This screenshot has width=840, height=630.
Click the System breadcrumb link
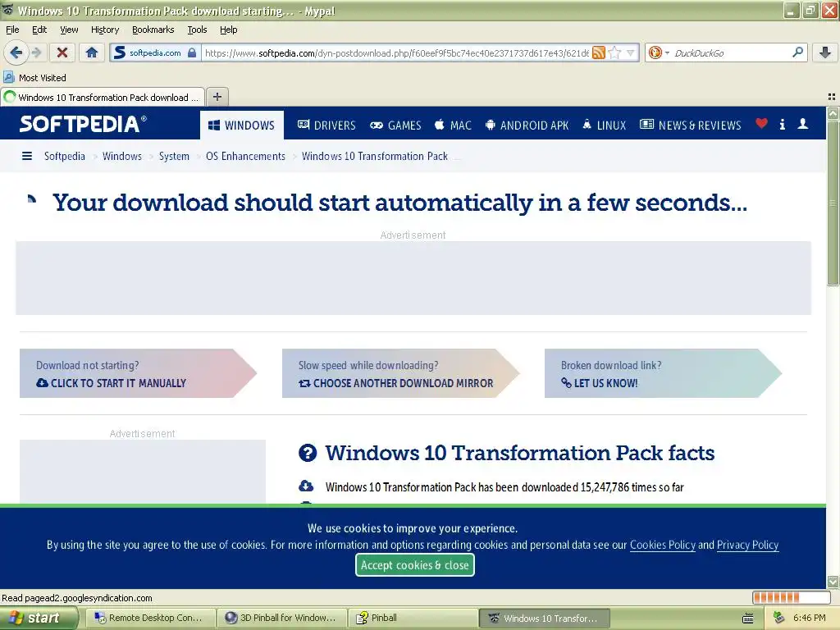tap(174, 156)
